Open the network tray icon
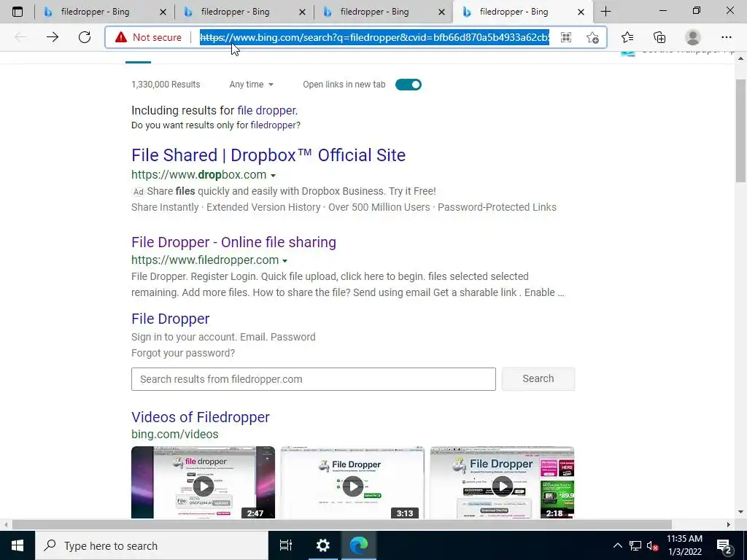The width and height of the screenshot is (747, 560). click(x=635, y=545)
